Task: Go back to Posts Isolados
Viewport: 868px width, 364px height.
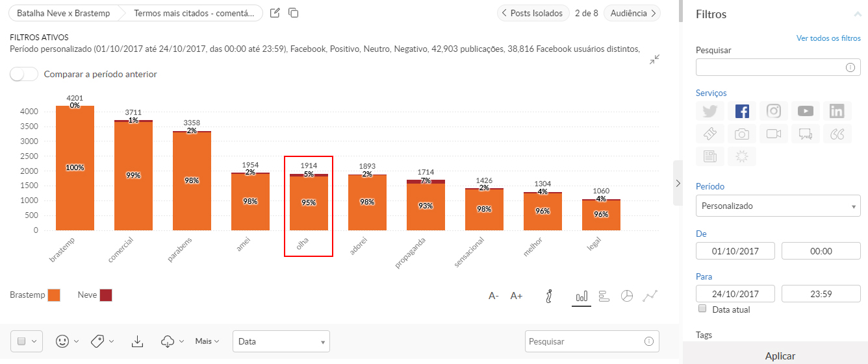Action: coord(533,13)
